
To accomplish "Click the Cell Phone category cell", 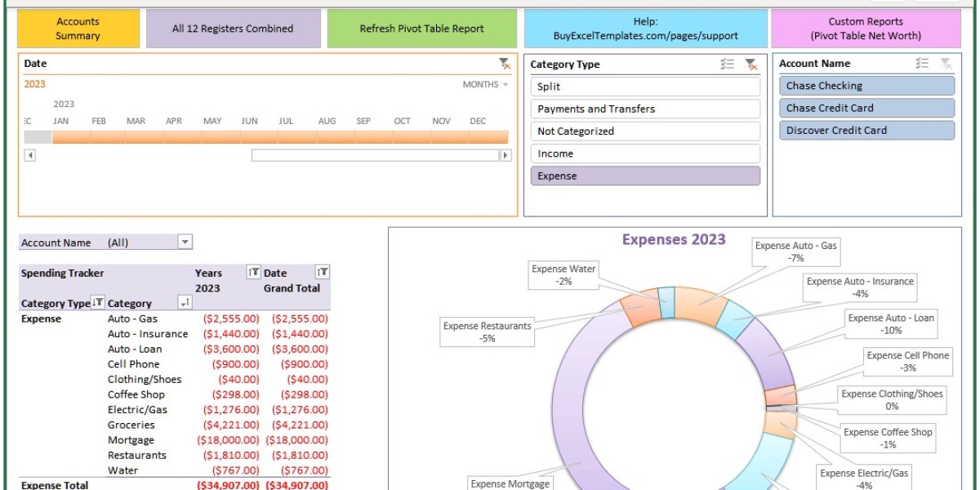I will (134, 364).
